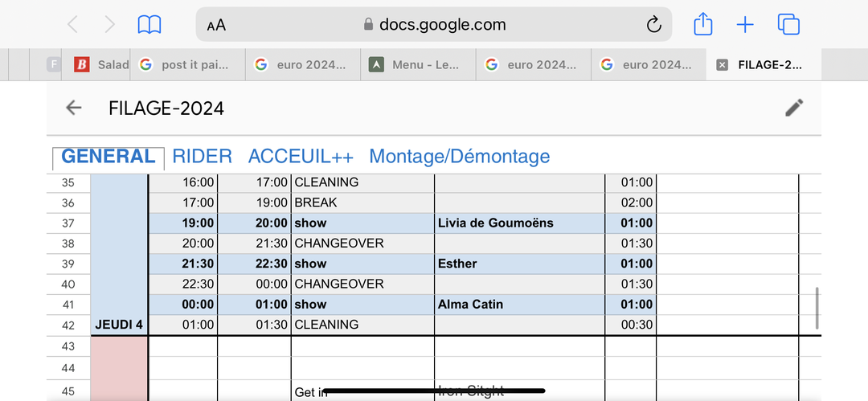Switch to the RIDER sheet
Screen dimensions: 868x401
(202, 157)
